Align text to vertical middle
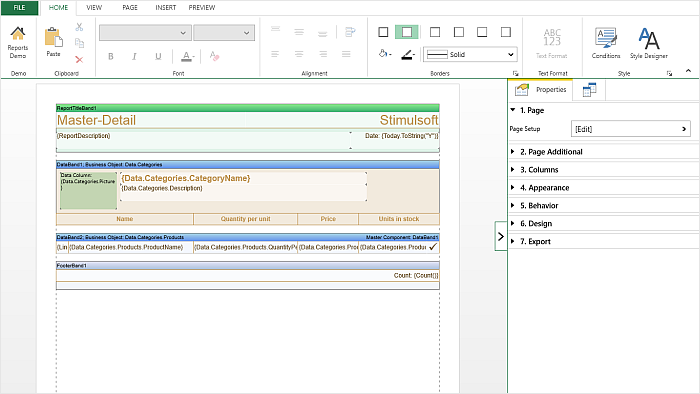Screen dimensions: 700x394 (x=299, y=32)
